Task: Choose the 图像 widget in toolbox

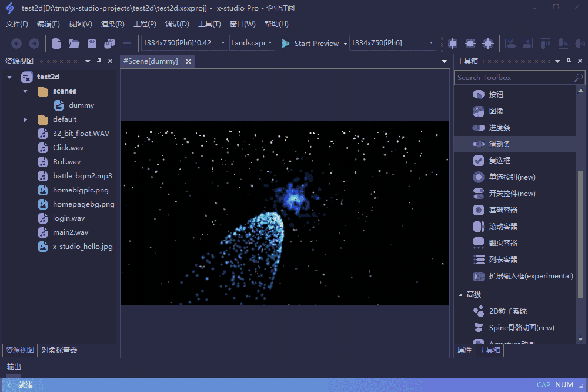Action: click(496, 111)
